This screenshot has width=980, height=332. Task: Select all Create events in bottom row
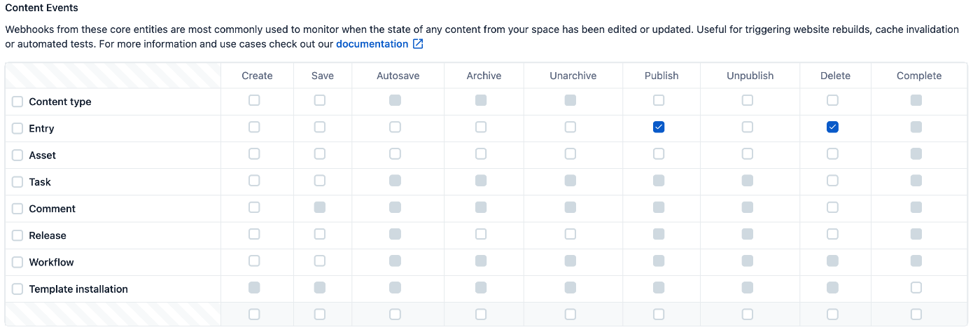click(254, 314)
